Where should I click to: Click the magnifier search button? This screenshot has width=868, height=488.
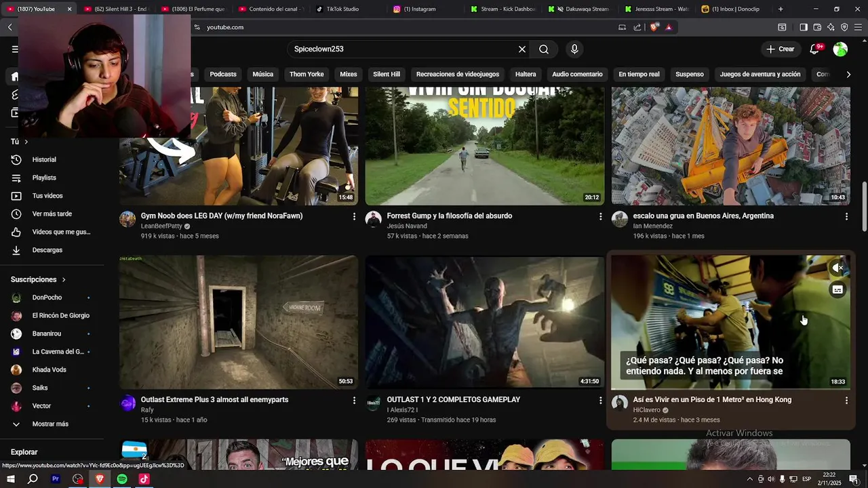[x=544, y=49]
